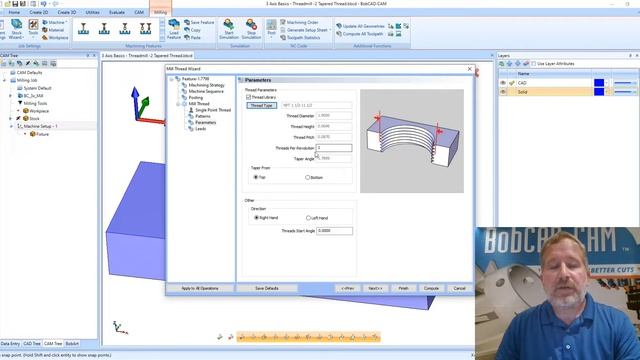Click the Save icon in quick access toolbar
The width and height of the screenshot is (640, 360).
click(x=15, y=4)
